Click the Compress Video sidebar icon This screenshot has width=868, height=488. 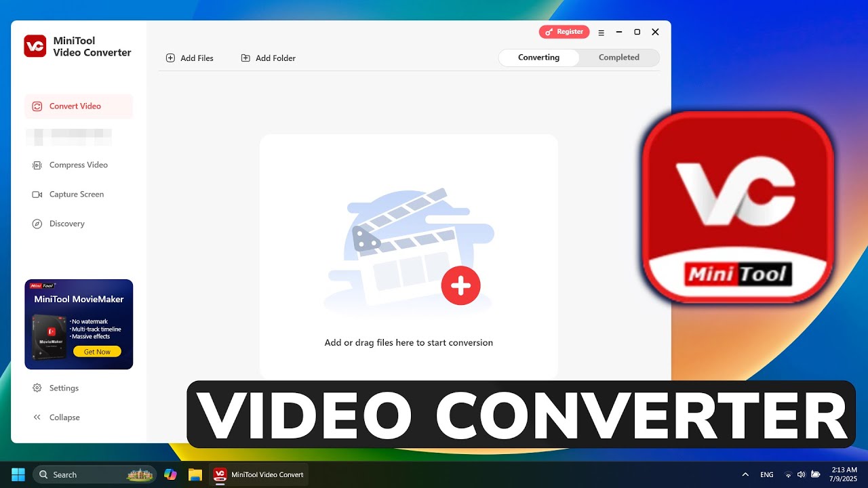[37, 165]
